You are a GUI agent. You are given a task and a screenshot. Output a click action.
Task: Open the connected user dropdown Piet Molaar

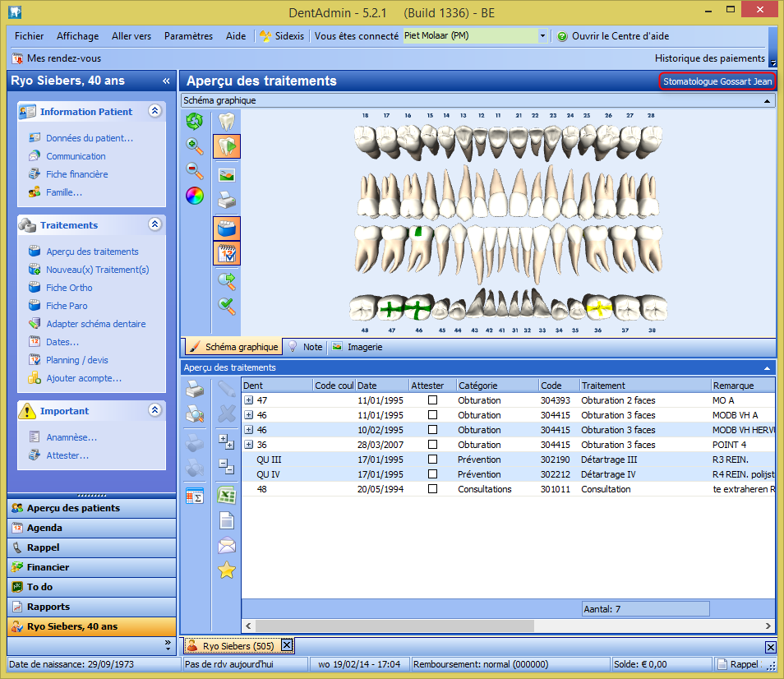coord(542,36)
